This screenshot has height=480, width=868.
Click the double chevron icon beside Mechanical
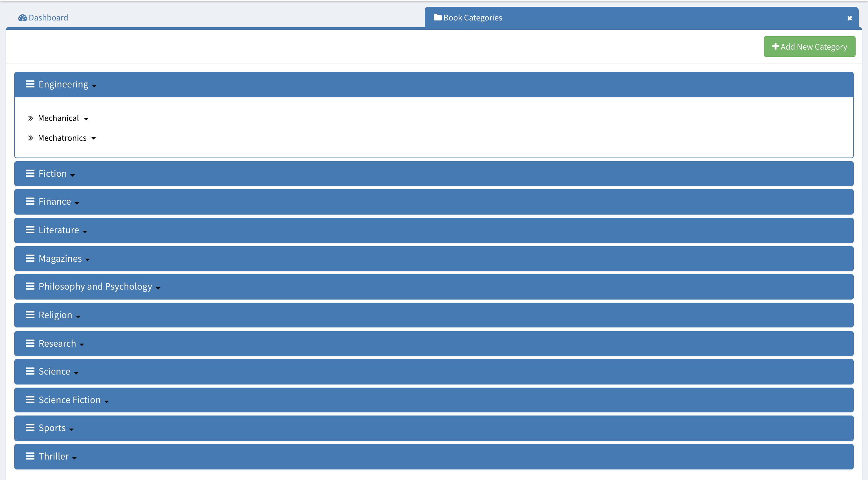[x=30, y=118]
